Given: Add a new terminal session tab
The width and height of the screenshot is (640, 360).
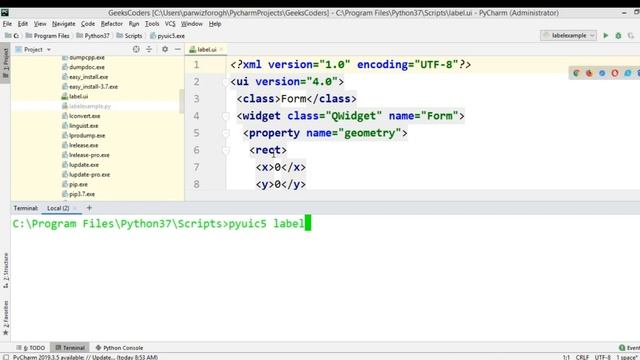Looking at the screenshot, I should [89, 208].
